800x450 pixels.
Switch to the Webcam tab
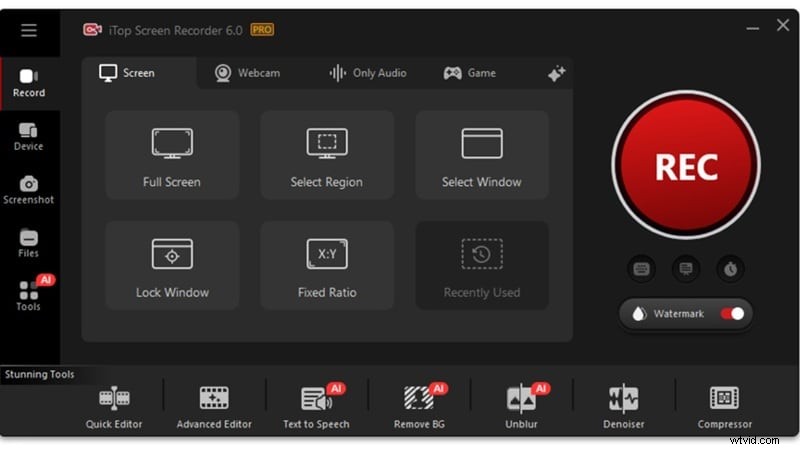pos(247,73)
